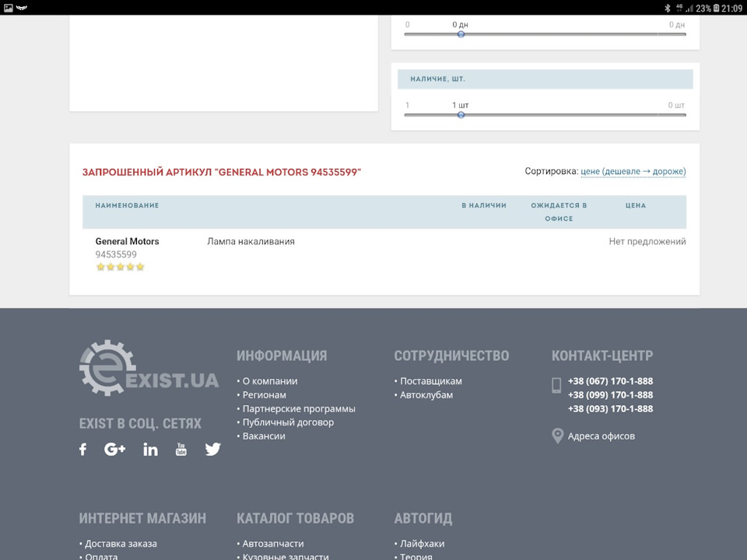Click the В НАЛИЧИИ column header

pyautogui.click(x=484, y=205)
